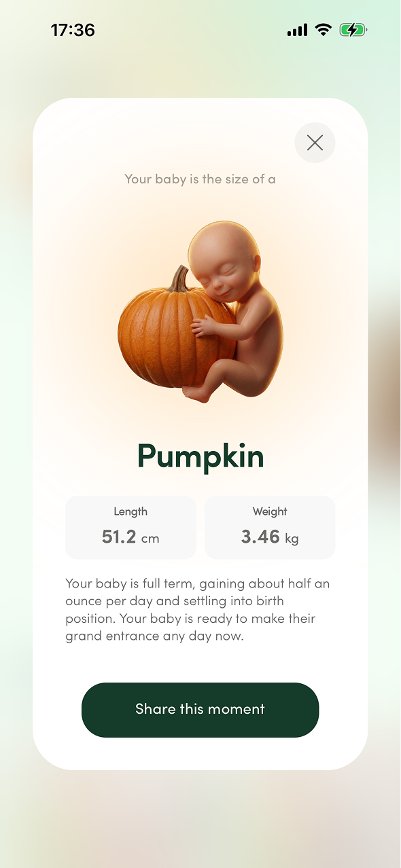Tap the charging battery icon
Screen dimensions: 401x868
pyautogui.click(x=353, y=30)
